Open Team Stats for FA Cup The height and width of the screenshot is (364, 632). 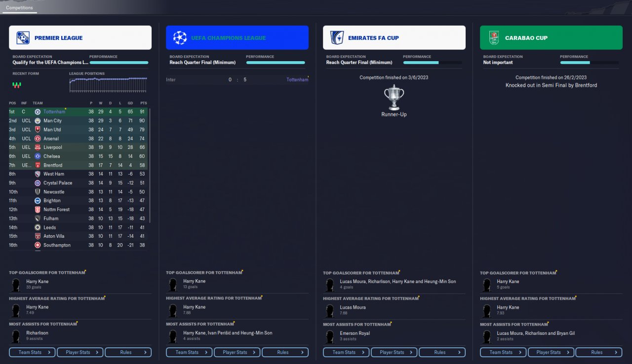pos(346,352)
